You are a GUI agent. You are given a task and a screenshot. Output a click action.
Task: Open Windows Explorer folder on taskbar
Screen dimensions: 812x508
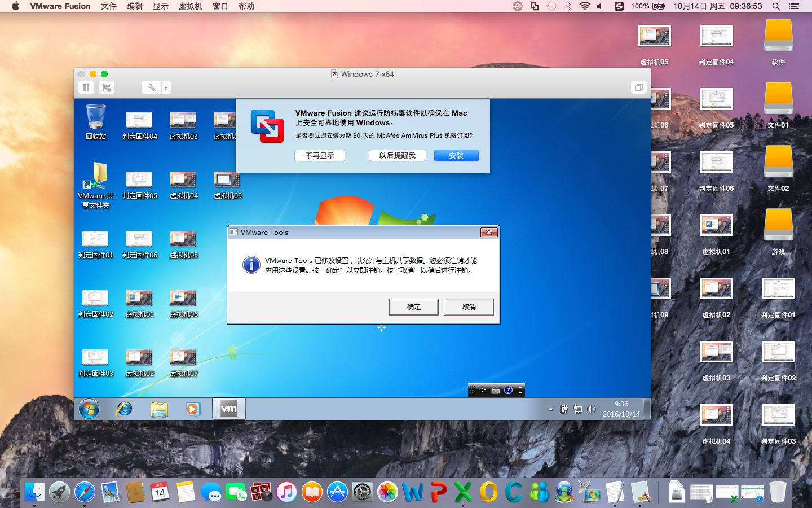(159, 409)
